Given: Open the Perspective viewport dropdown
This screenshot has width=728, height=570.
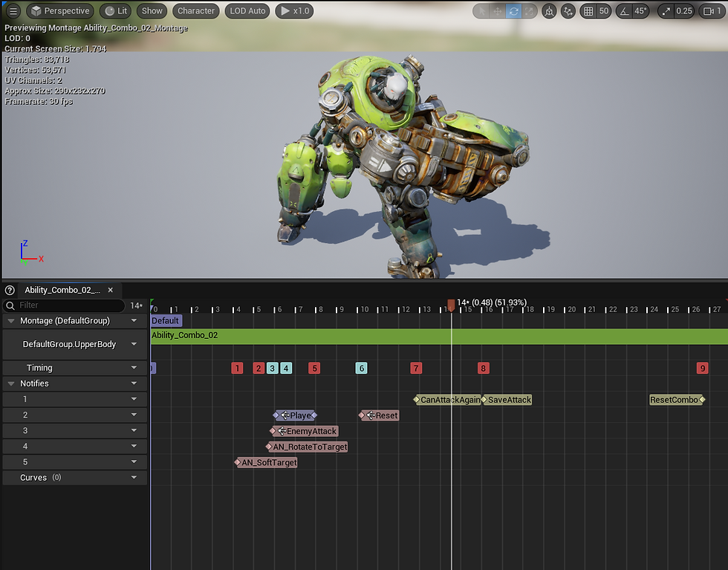Looking at the screenshot, I should click(59, 11).
